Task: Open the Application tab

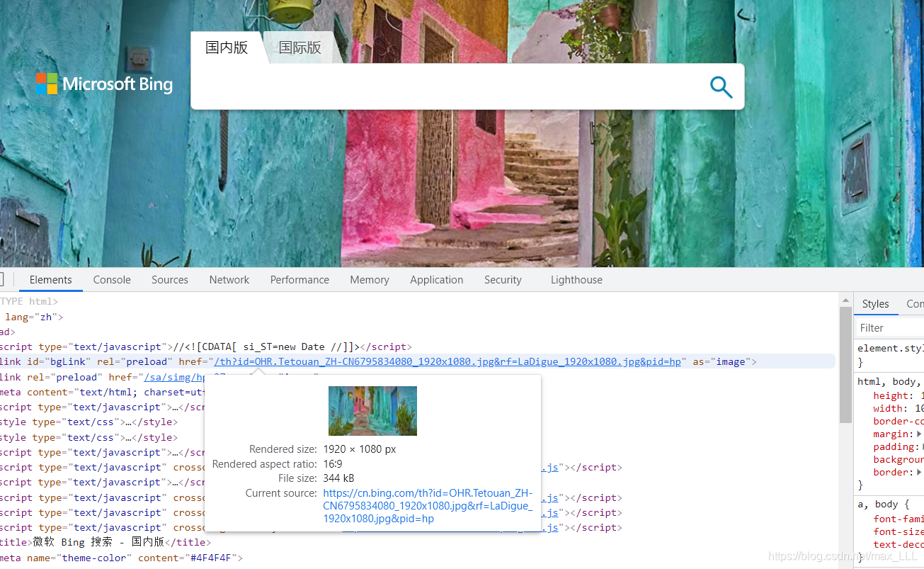Action: [437, 280]
